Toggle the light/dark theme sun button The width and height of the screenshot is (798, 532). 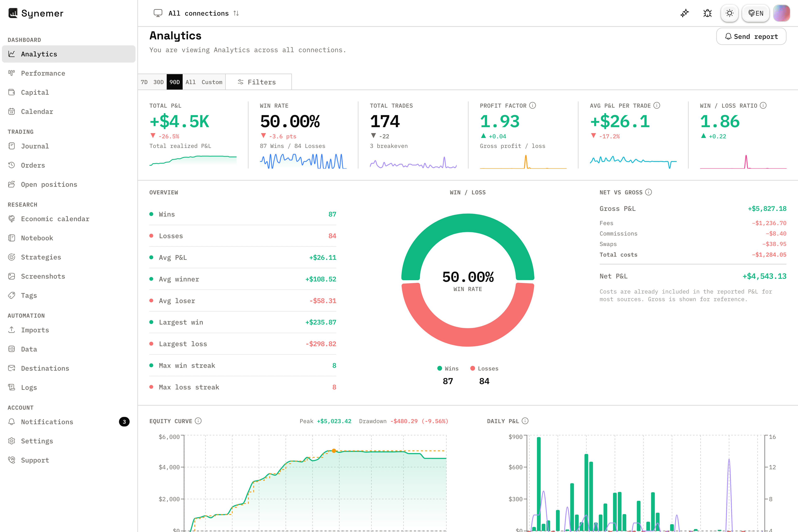[729, 13]
